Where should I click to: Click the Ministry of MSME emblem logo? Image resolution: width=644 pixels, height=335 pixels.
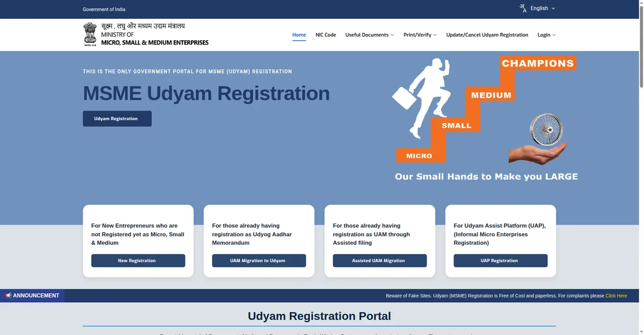click(90, 34)
